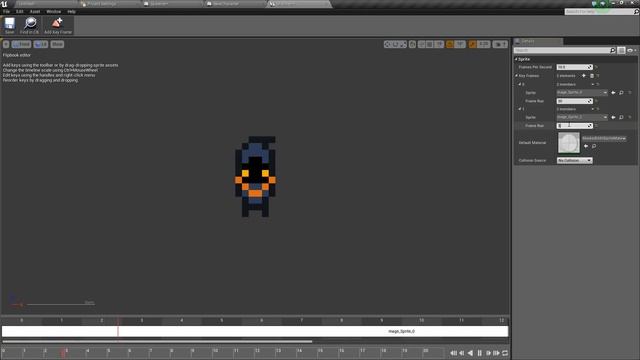Open rotation snap angle value dropdown
Image resolution: width=640 pixels, height=360 pixels.
click(460, 44)
